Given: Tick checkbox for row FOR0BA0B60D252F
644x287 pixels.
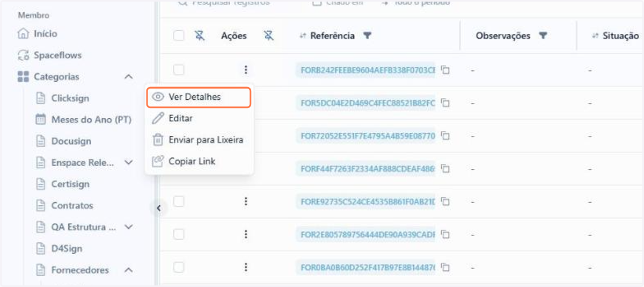Looking at the screenshot, I should coord(179,267).
